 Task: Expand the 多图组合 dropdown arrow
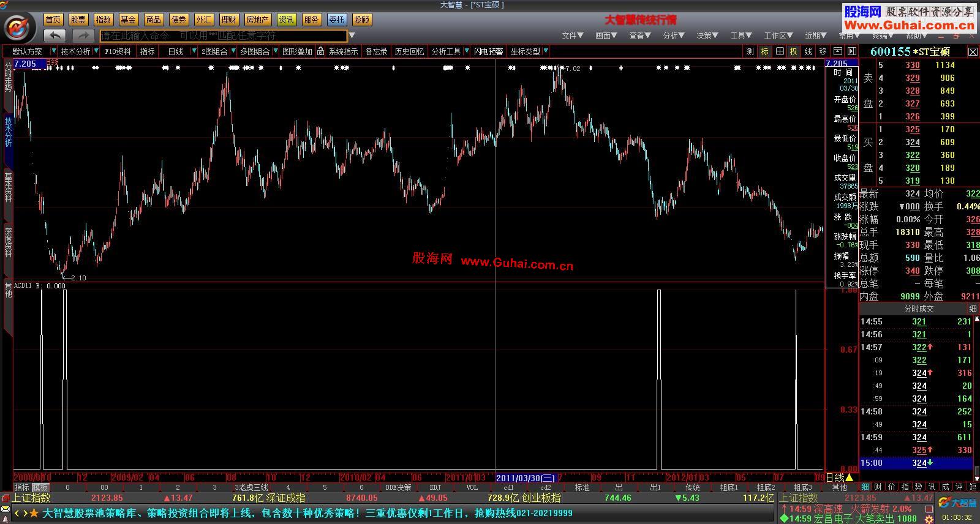[276, 51]
